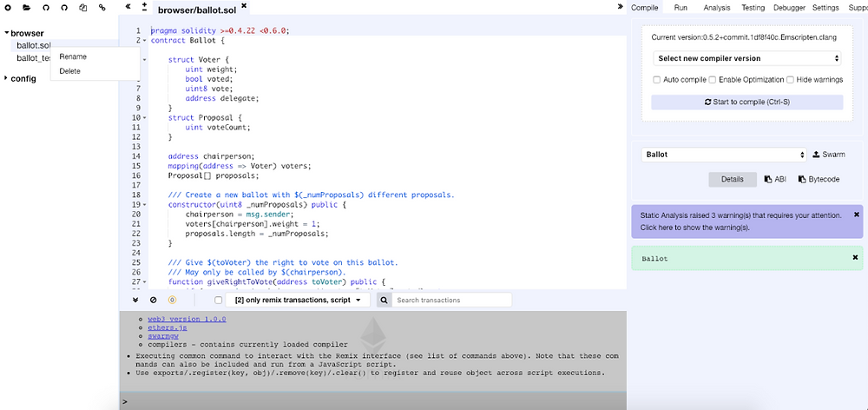Copy the Bytecode to clipboard

click(819, 179)
